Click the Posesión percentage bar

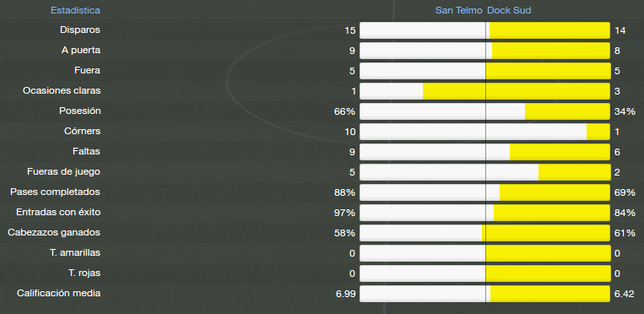(485, 111)
